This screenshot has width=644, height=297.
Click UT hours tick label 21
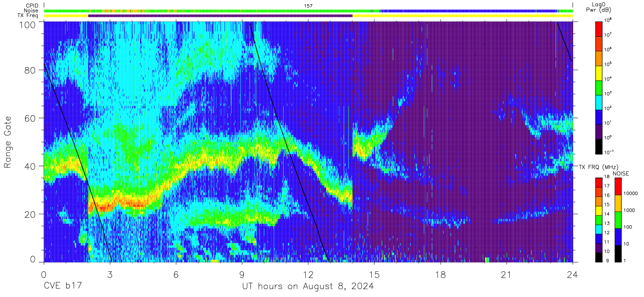click(507, 274)
